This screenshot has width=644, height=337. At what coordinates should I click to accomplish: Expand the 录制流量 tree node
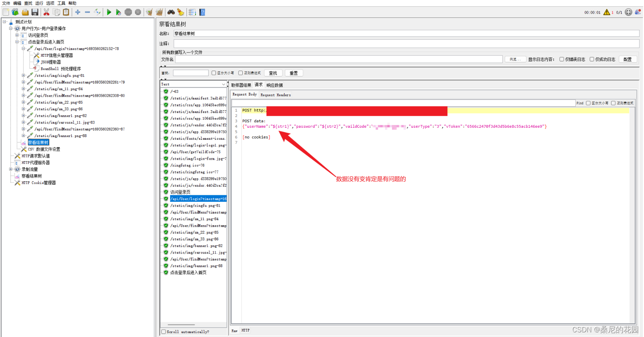(x=11, y=169)
